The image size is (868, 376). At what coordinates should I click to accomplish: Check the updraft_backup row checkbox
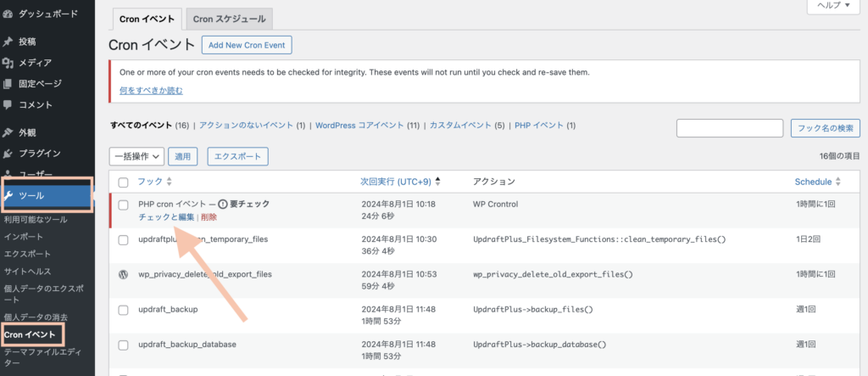coord(124,310)
